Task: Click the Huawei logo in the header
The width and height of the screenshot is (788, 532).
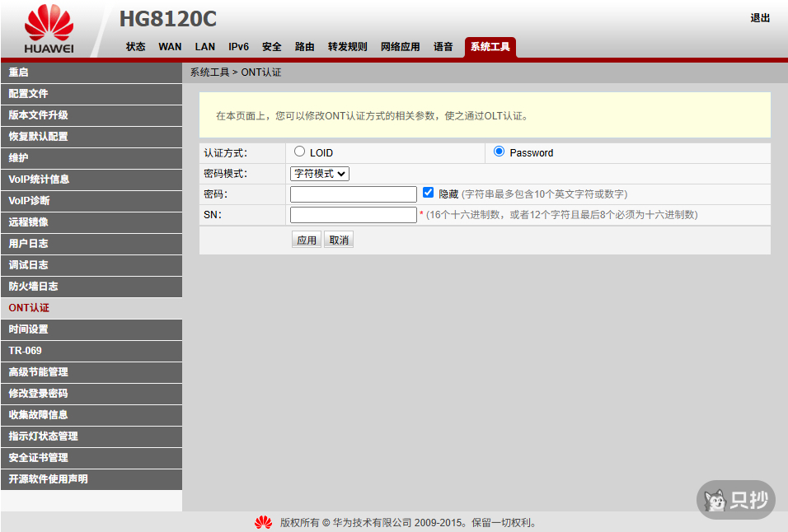Action: (49, 29)
